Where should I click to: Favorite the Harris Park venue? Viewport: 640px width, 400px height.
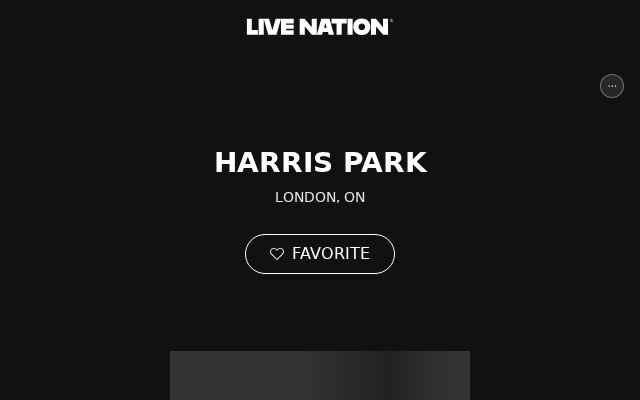click(x=320, y=254)
